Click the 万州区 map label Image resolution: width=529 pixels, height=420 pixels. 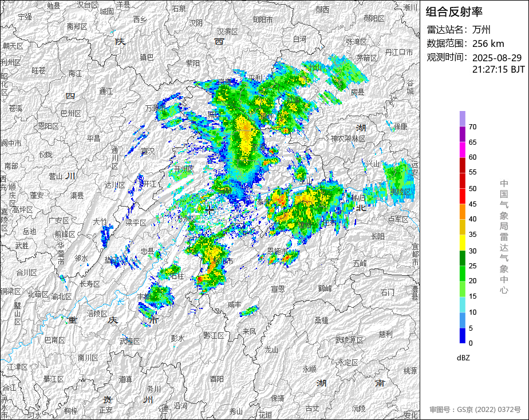(187, 219)
